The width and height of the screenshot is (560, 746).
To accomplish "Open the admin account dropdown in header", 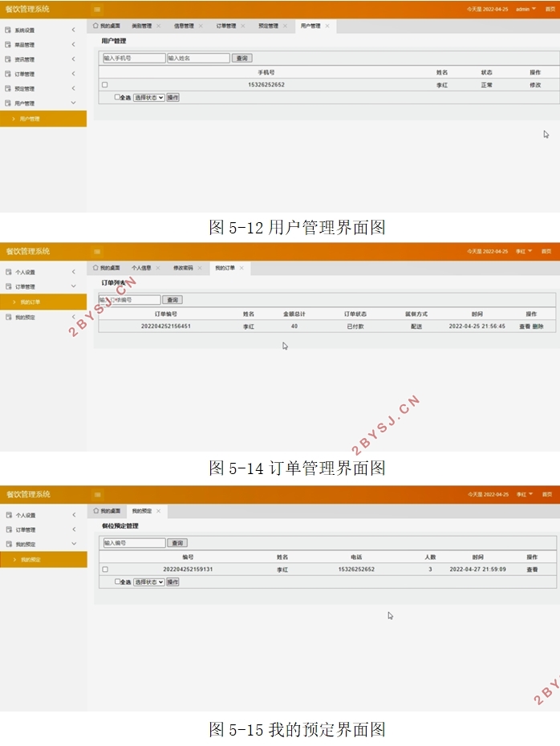I will click(526, 9).
